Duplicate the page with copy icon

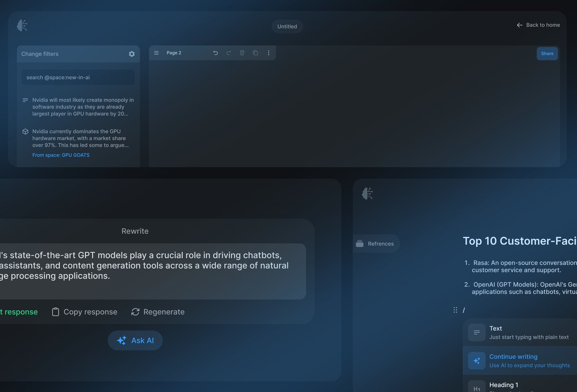point(255,53)
